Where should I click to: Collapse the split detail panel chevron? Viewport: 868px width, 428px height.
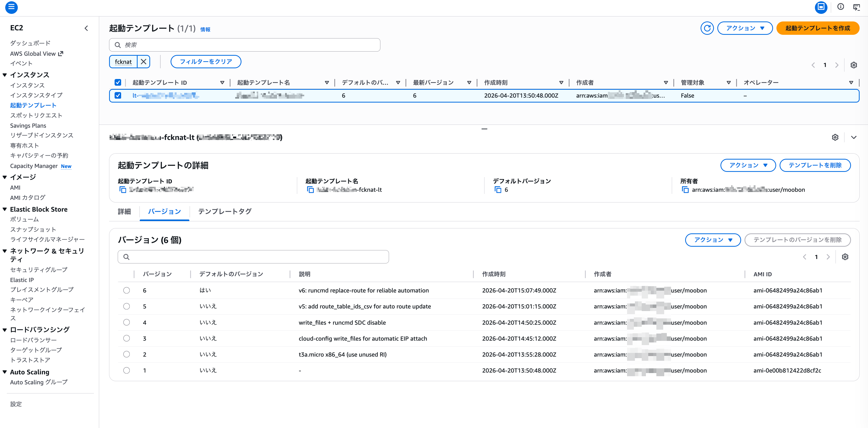854,137
